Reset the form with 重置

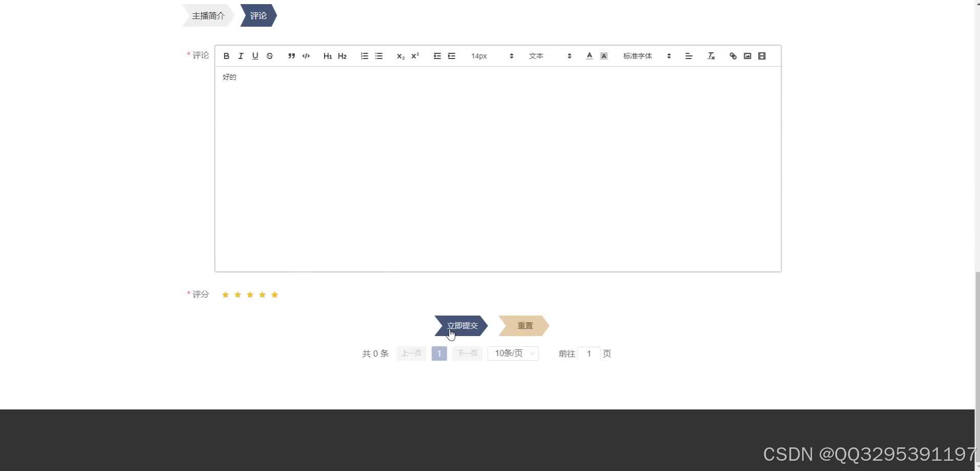(524, 325)
